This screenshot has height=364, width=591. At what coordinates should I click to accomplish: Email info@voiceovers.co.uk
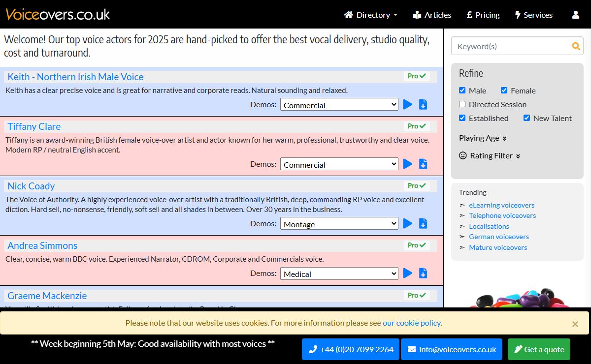point(452,349)
